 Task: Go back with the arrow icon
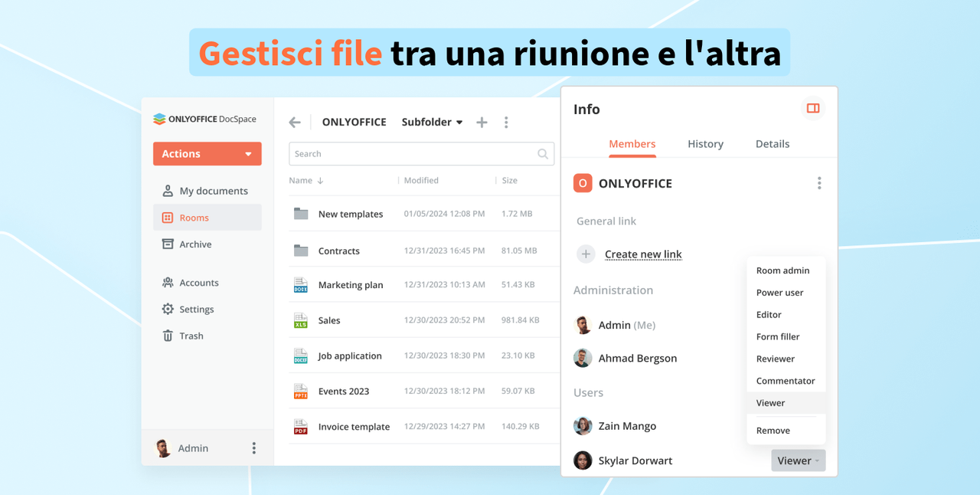tap(295, 123)
